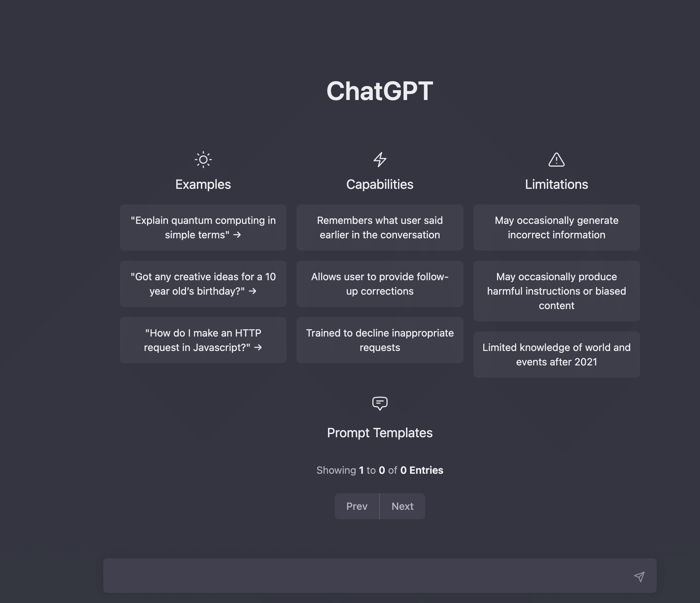The height and width of the screenshot is (603, 700).
Task: Click the warning triangle Limitations icon
Action: 556,160
